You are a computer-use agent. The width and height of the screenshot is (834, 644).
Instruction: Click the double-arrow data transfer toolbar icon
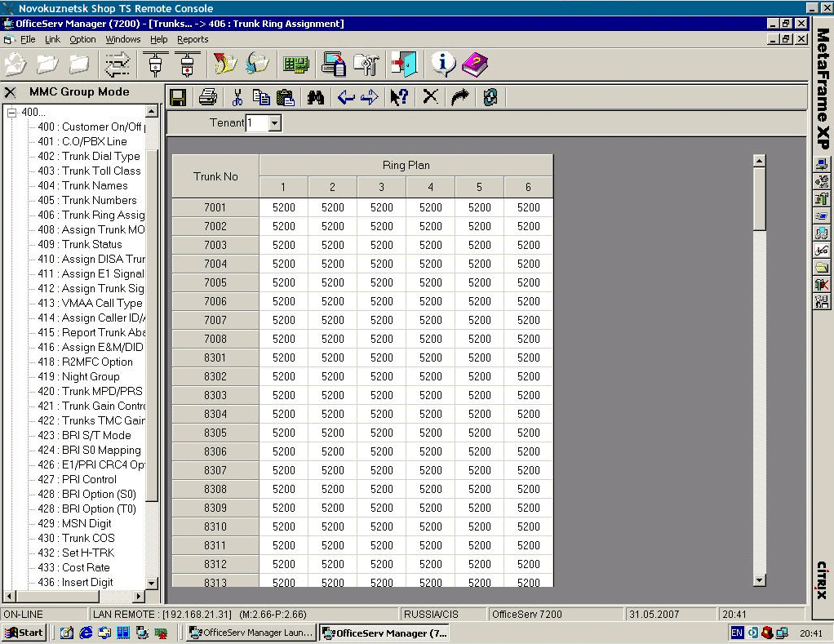(117, 64)
